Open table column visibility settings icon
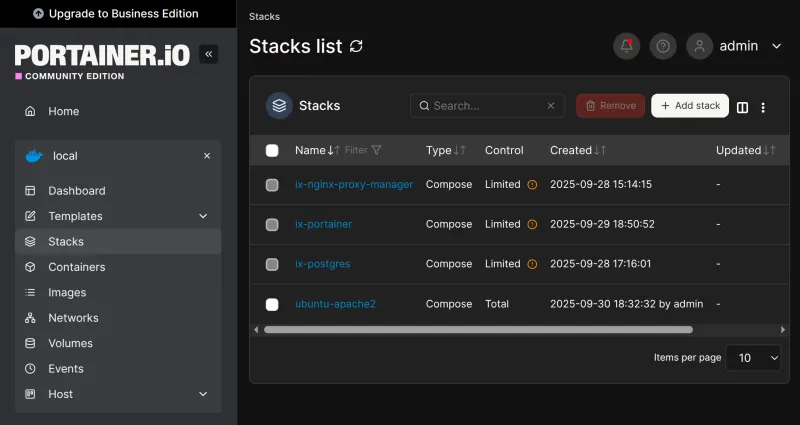Image resolution: width=800 pixels, height=425 pixels. (742, 107)
